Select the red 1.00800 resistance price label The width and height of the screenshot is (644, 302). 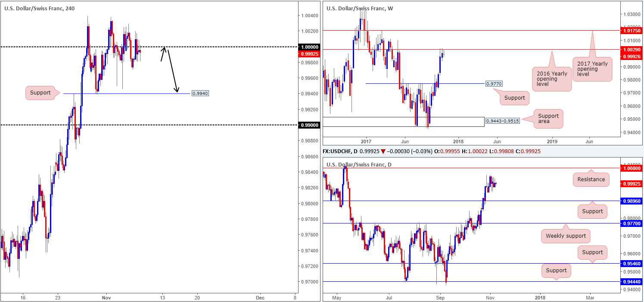pos(631,168)
